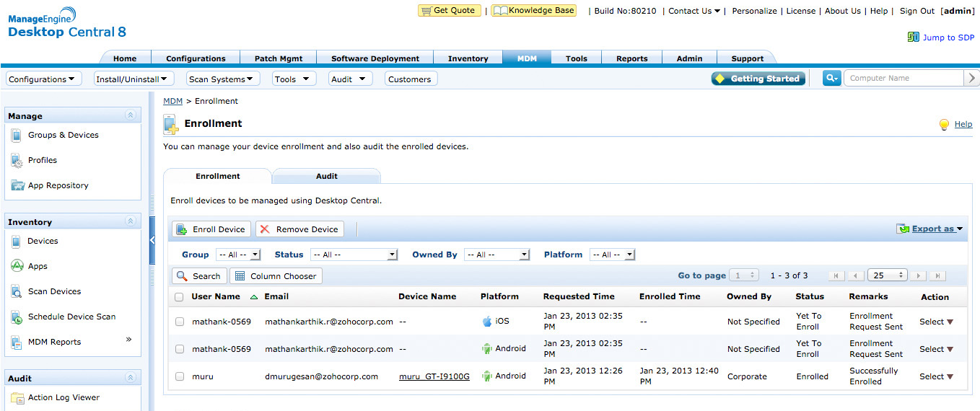Click the App Repository folder icon
Screen dimensions: 980x411
point(17,185)
